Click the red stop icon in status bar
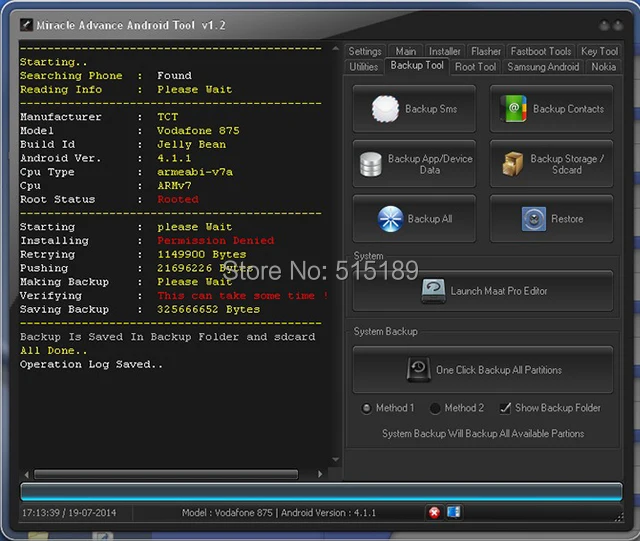Image resolution: width=640 pixels, height=541 pixels. click(434, 512)
